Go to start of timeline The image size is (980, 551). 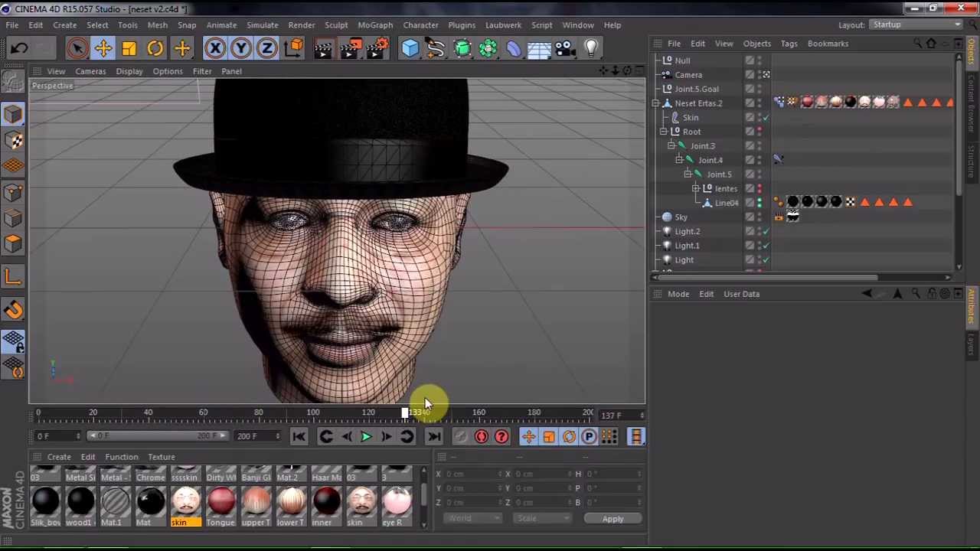(299, 436)
